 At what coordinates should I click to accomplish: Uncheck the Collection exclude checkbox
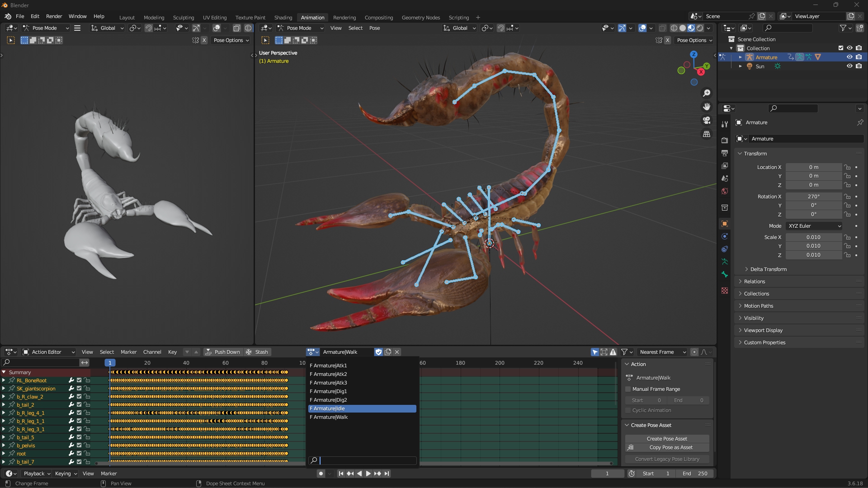point(841,48)
